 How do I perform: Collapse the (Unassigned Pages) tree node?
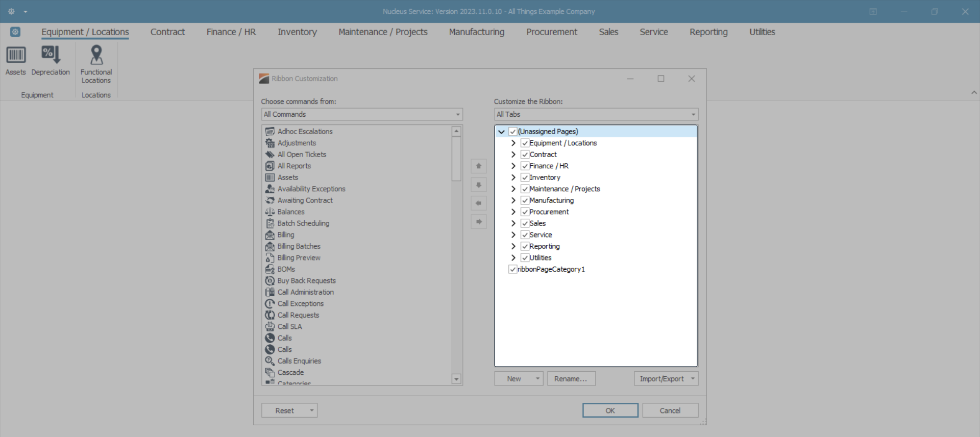click(501, 132)
